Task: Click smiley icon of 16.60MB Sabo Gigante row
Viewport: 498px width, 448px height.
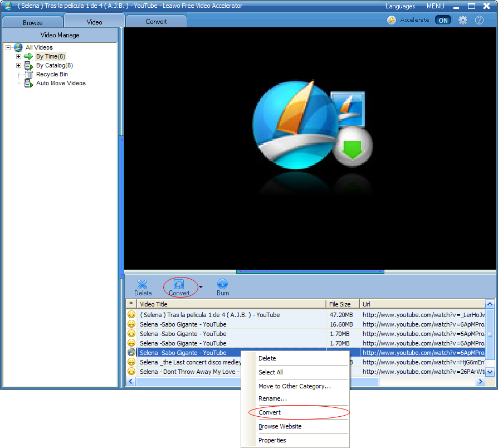Action: 131,324
